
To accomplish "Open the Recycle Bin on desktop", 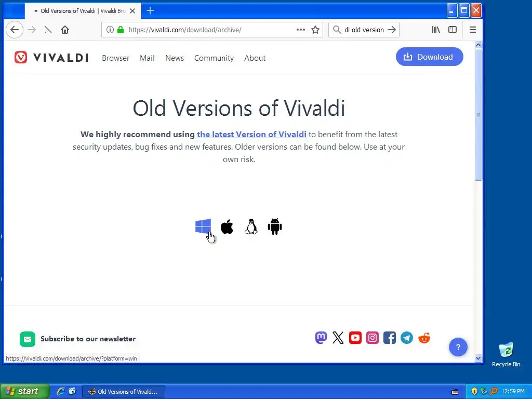I will (506, 354).
